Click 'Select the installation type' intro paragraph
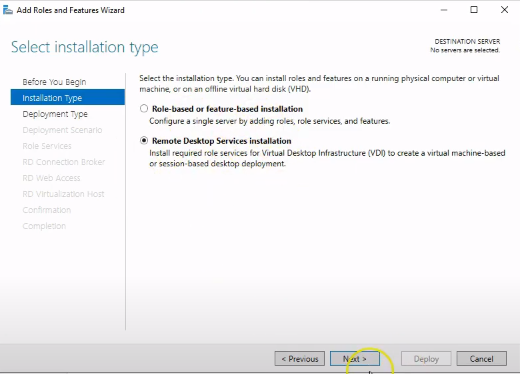 tap(319, 83)
